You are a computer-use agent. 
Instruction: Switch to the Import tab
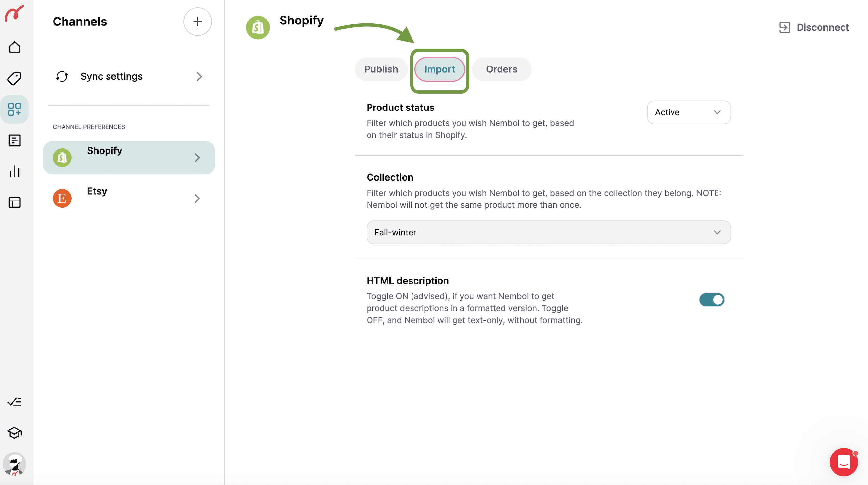pyautogui.click(x=439, y=69)
